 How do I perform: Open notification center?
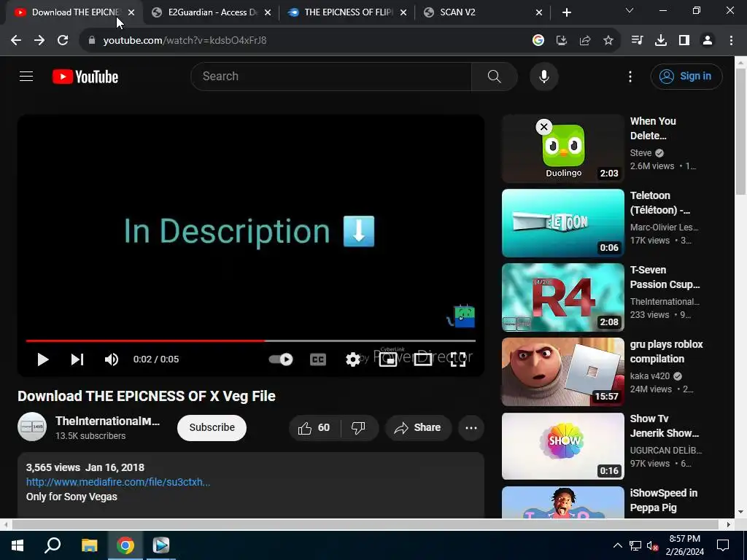(x=723, y=545)
